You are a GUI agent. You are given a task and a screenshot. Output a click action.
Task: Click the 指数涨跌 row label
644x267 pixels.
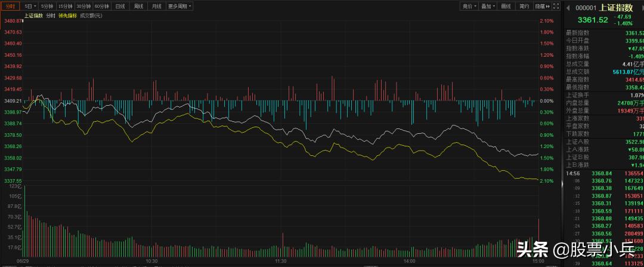[577, 48]
